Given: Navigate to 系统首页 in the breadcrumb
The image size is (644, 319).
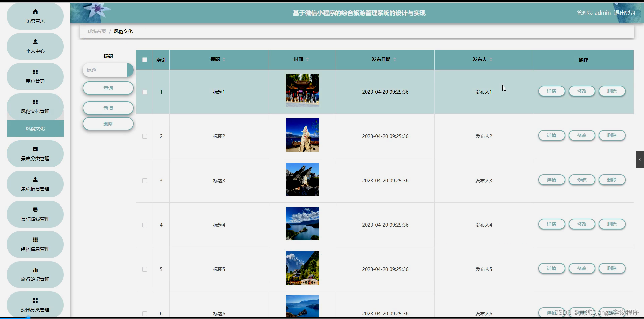Looking at the screenshot, I should pyautogui.click(x=96, y=31).
